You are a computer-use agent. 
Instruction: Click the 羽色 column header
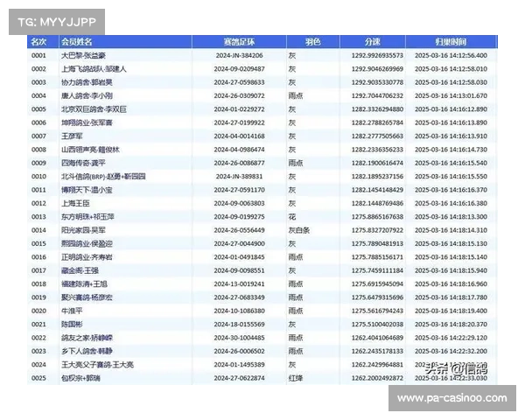[312, 42]
